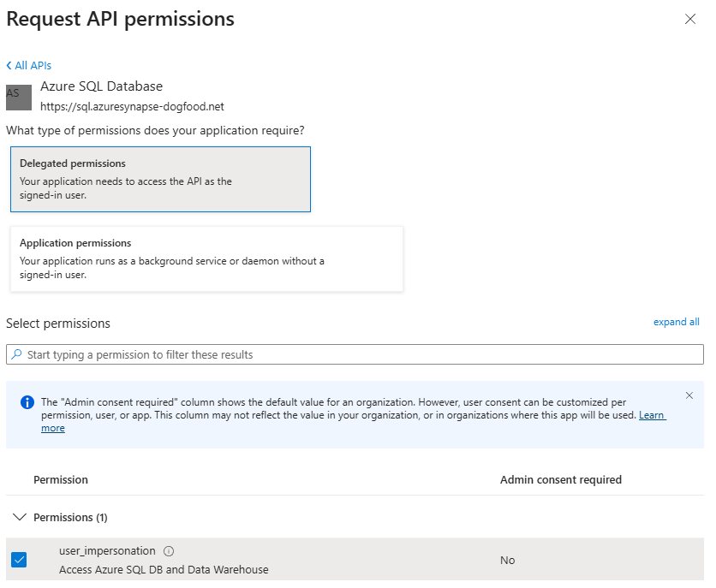
Task: Click the Request API permissions heading
Action: tap(120, 19)
